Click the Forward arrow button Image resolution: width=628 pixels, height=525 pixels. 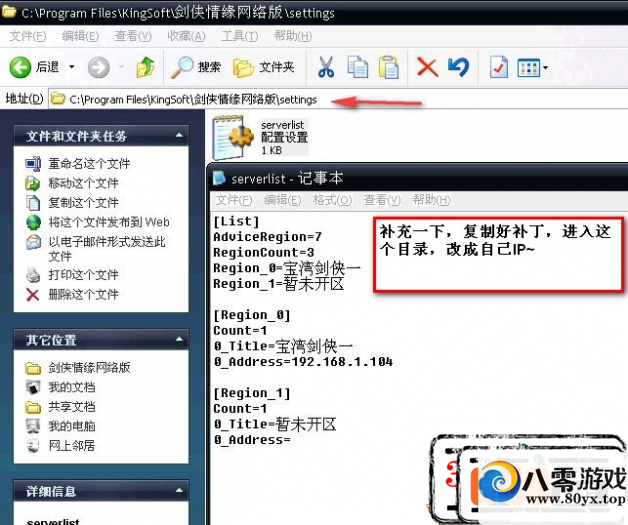[x=99, y=67]
